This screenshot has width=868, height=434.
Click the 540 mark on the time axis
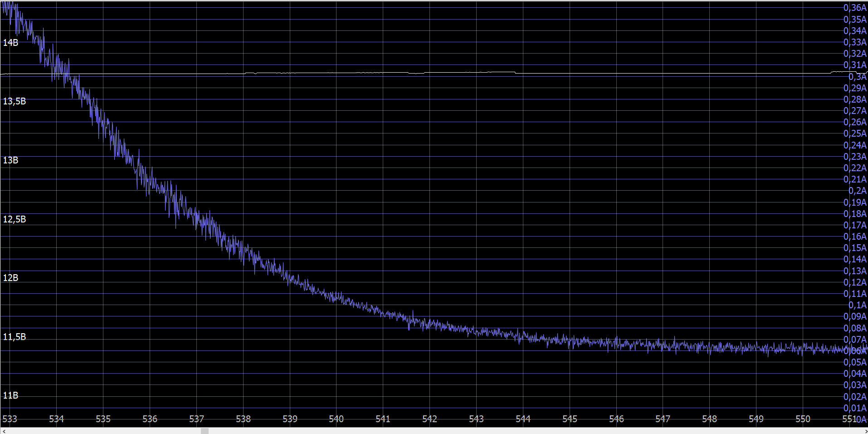[336, 419]
